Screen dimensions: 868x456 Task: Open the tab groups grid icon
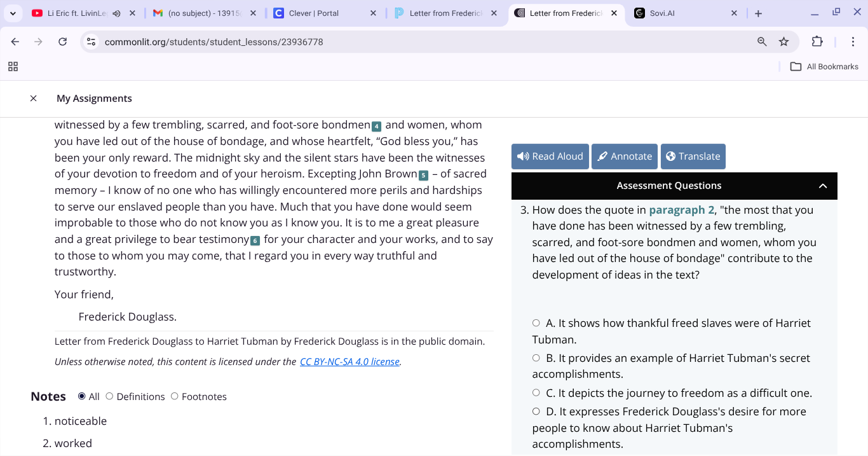click(13, 66)
